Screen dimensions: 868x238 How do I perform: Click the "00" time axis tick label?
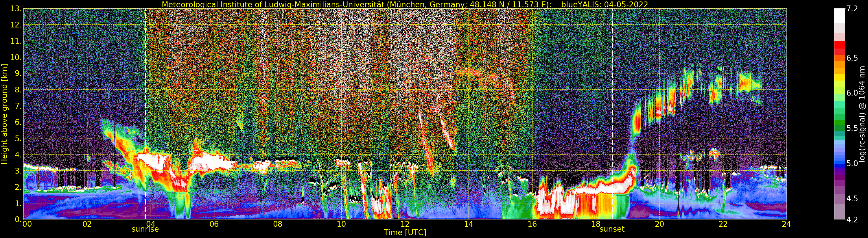(x=27, y=224)
